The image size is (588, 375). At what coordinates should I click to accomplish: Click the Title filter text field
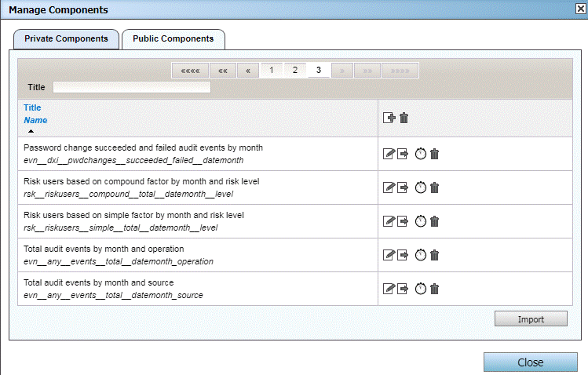131,87
